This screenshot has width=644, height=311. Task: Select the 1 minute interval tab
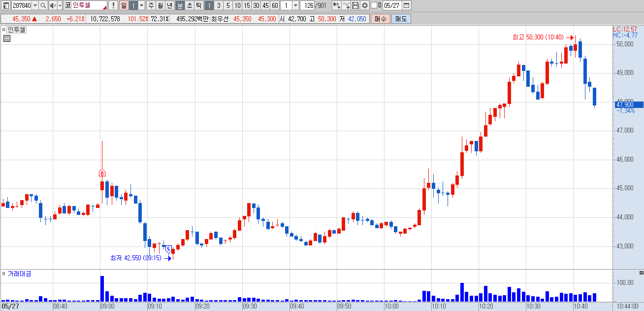tap(209, 5)
